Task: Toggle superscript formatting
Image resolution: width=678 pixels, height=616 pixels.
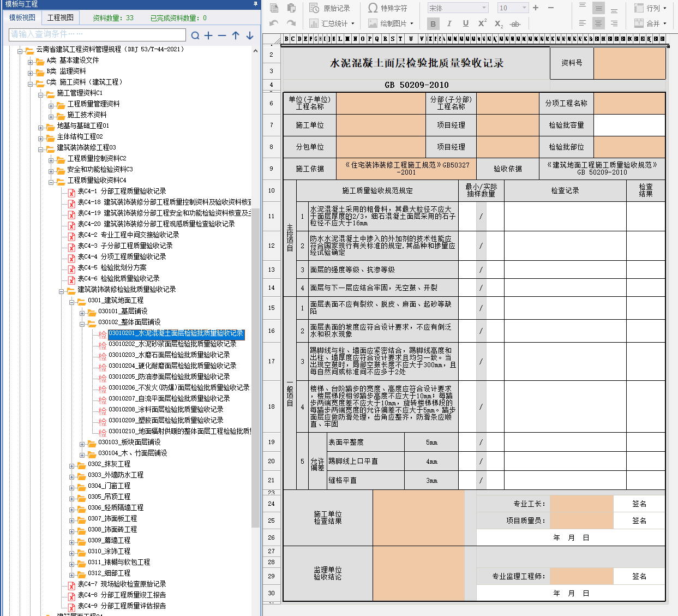Action: pos(482,23)
